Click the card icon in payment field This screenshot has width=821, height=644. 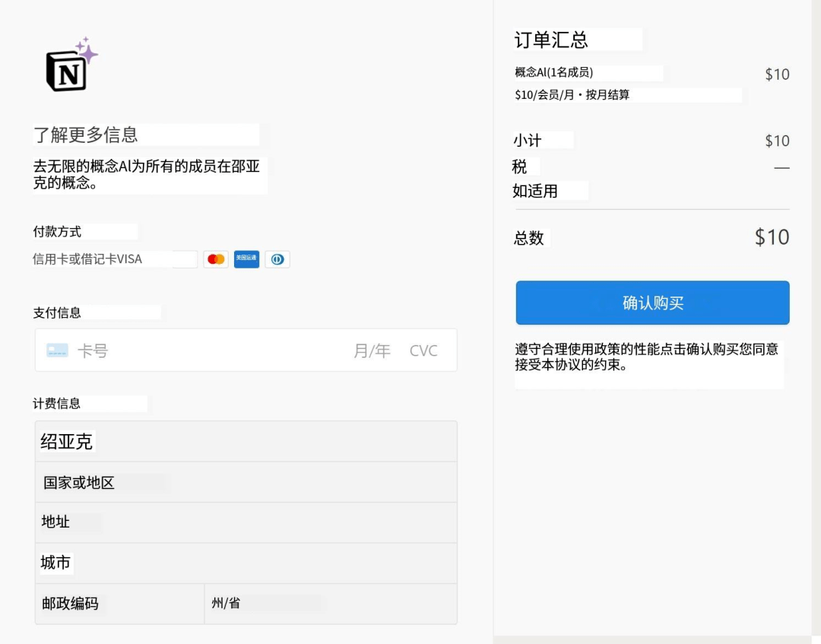(57, 351)
